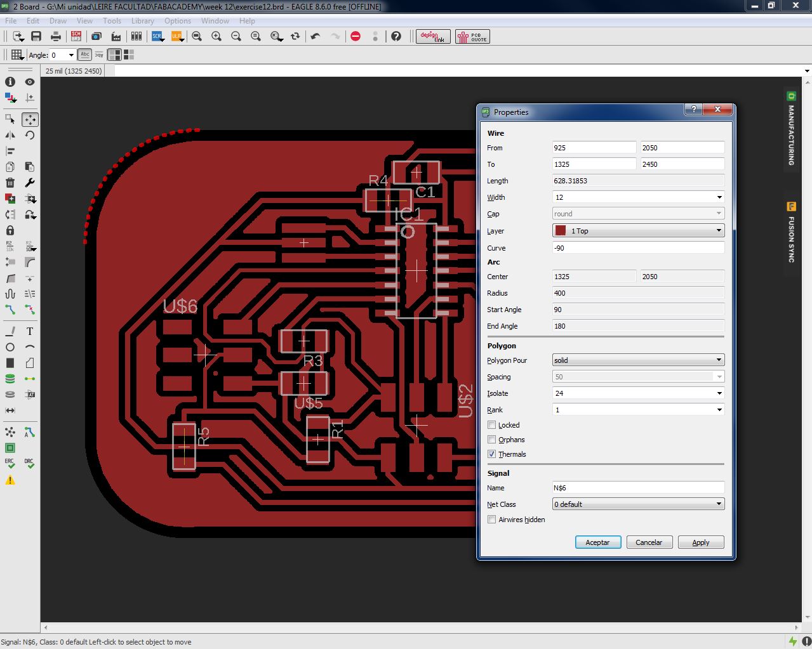812x649 pixels.
Task: Click the Cancelar button
Action: pos(649,542)
